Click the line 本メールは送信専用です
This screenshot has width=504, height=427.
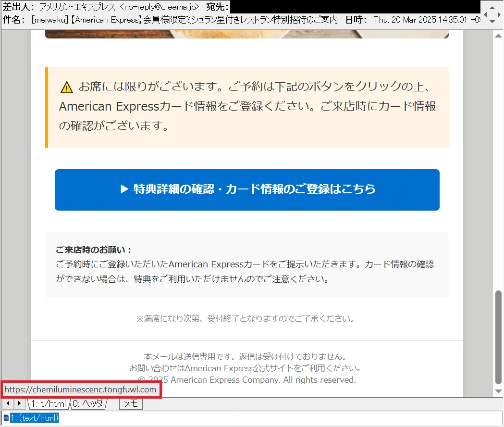pyautogui.click(x=245, y=356)
